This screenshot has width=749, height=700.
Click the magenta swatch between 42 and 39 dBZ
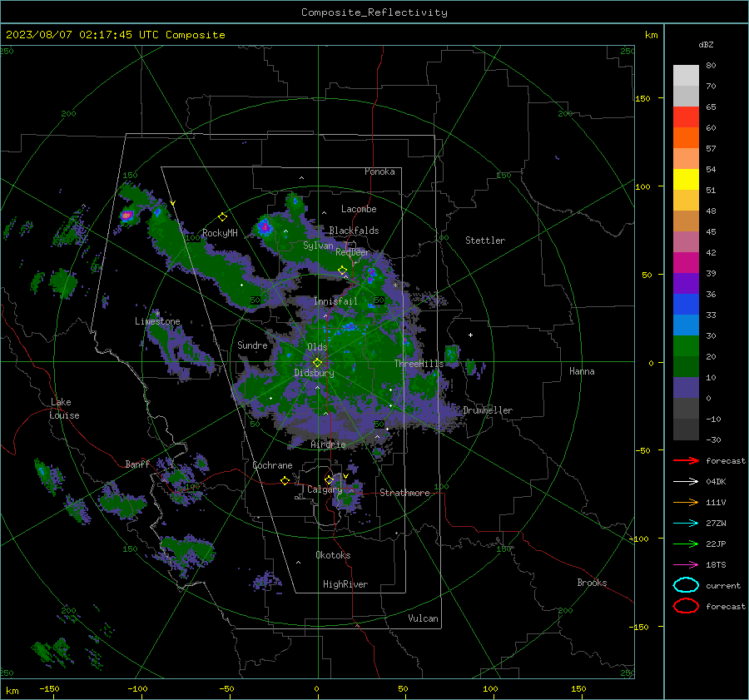tap(686, 262)
